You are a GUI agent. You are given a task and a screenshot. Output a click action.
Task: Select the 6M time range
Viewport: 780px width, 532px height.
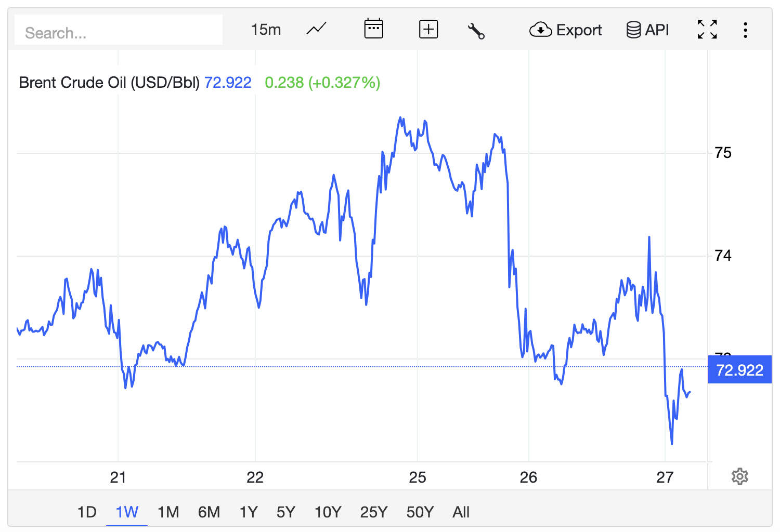pyautogui.click(x=209, y=512)
